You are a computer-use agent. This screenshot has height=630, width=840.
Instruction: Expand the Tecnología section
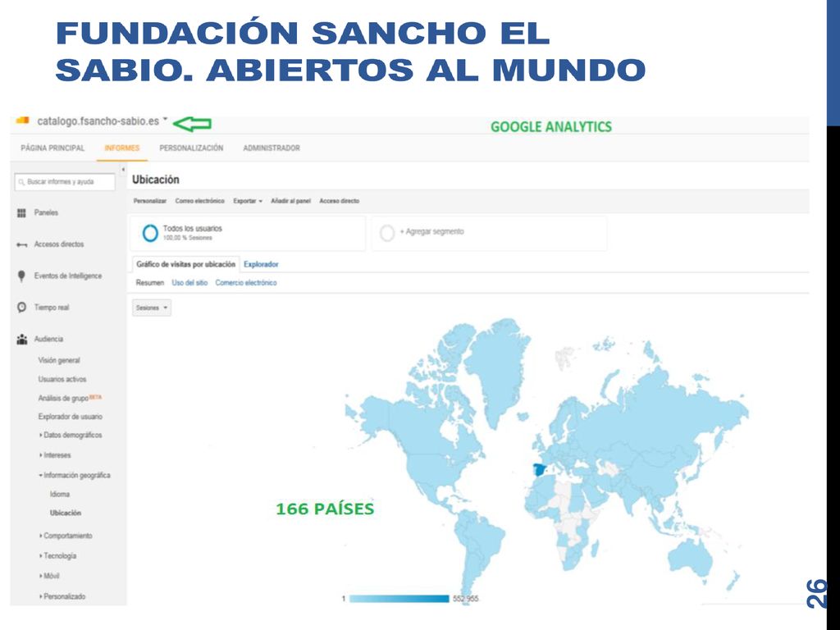click(58, 556)
